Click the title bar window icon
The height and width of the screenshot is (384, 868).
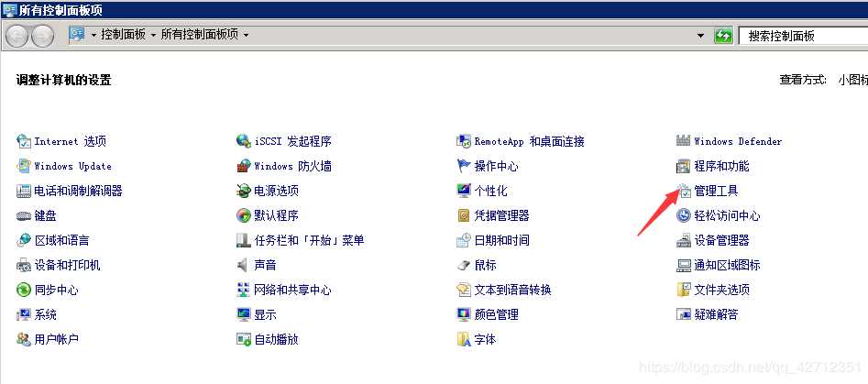coord(9,9)
